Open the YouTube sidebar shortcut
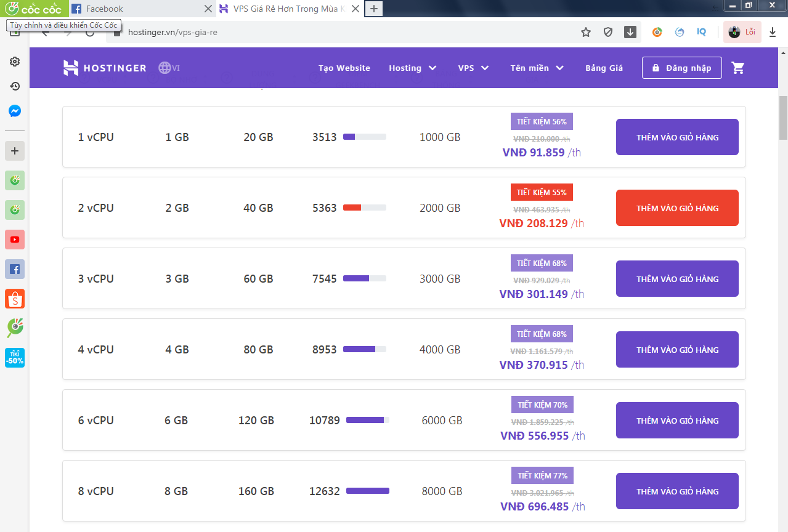This screenshot has height=532, width=788. (x=15, y=240)
